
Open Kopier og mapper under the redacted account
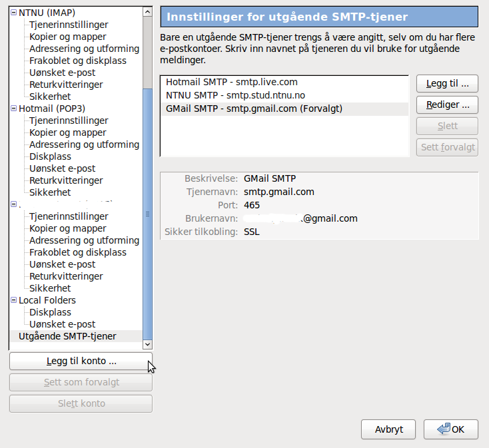68,228
